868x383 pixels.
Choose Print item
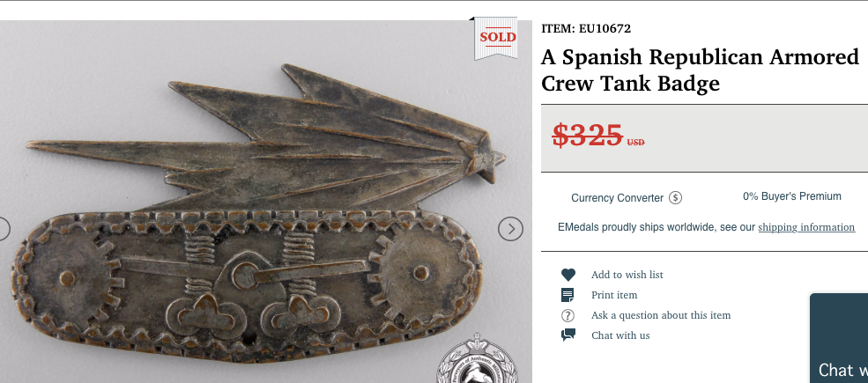coord(614,295)
